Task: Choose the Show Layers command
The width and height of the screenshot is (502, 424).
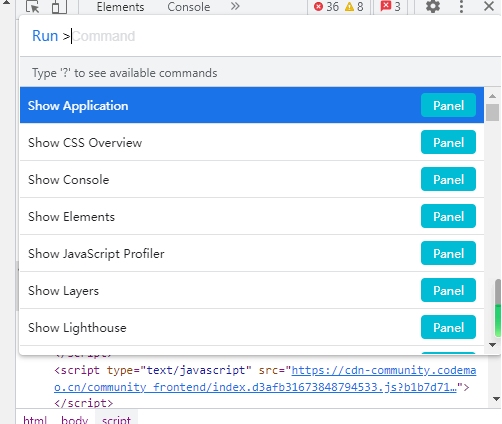Action: pos(252,290)
